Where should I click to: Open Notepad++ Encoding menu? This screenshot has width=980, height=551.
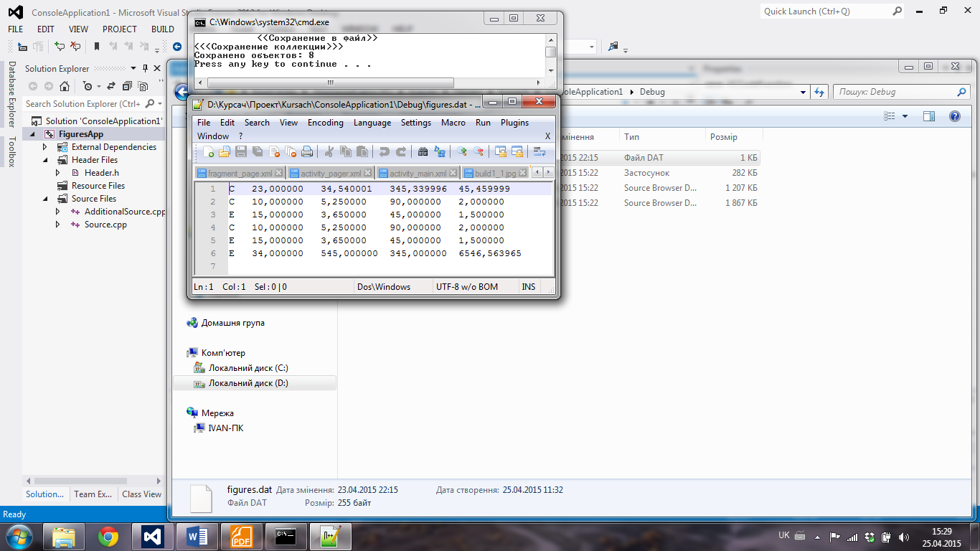[326, 123]
